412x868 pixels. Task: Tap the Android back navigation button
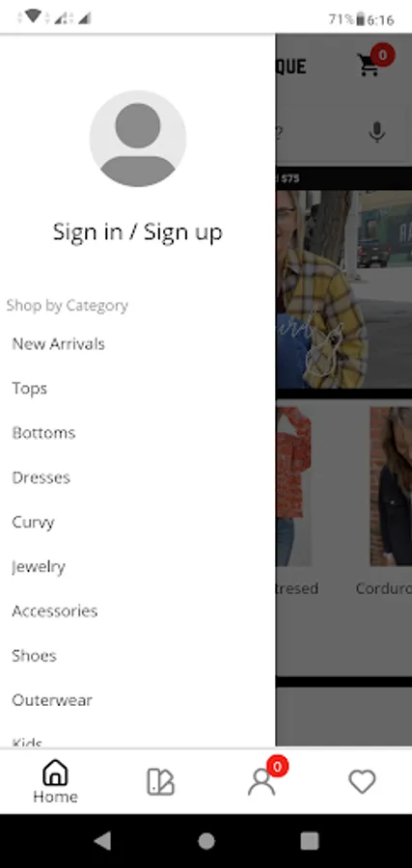(x=102, y=841)
